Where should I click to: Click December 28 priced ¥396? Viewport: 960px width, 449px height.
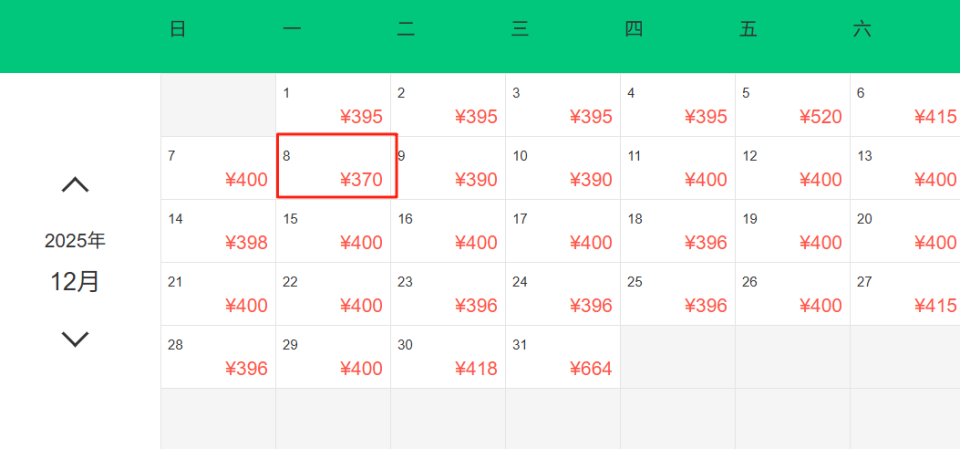pyautogui.click(x=218, y=357)
